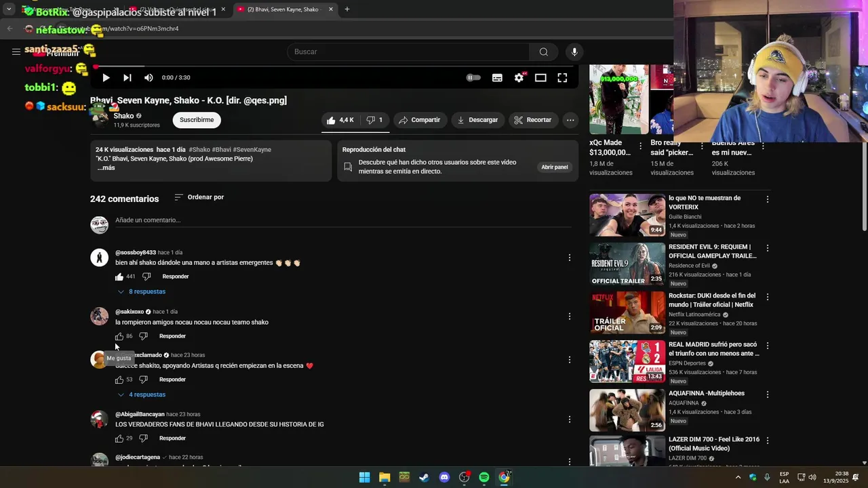The image size is (868, 488).
Task: Like the @sakixoxo comment
Action: tap(119, 336)
